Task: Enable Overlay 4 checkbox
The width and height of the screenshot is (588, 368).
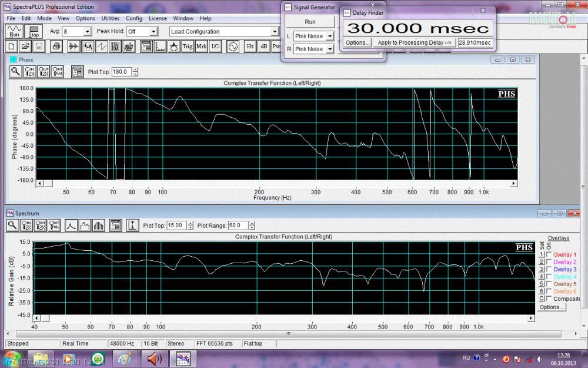Action: pyautogui.click(x=549, y=276)
